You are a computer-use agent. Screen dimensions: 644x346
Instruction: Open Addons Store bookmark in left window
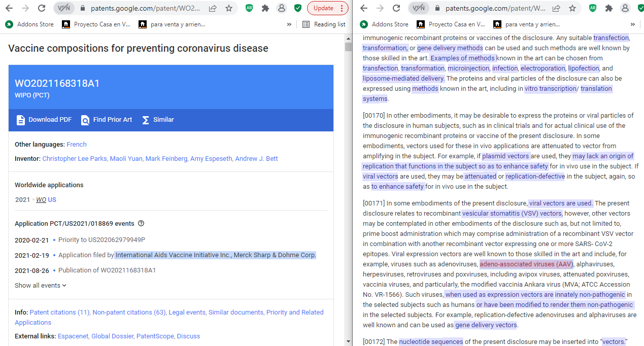29,24
